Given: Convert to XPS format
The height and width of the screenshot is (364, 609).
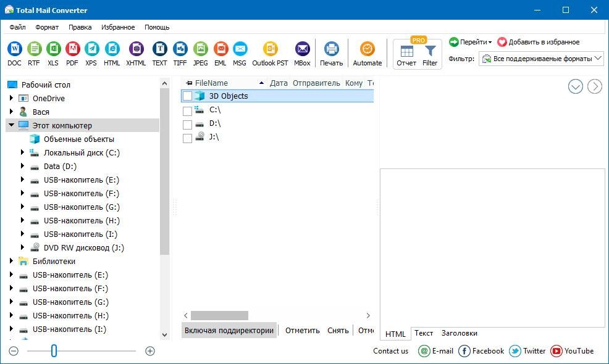Looking at the screenshot, I should coord(91,54).
